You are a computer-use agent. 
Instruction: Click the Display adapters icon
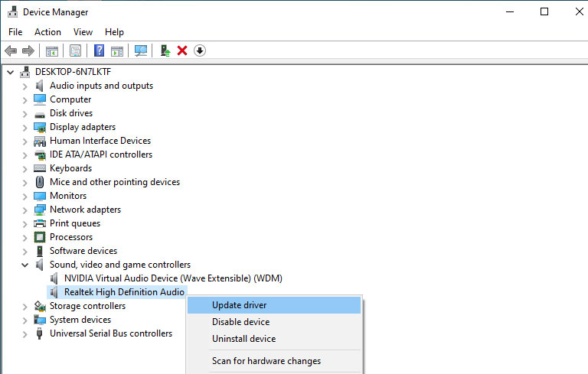point(40,128)
